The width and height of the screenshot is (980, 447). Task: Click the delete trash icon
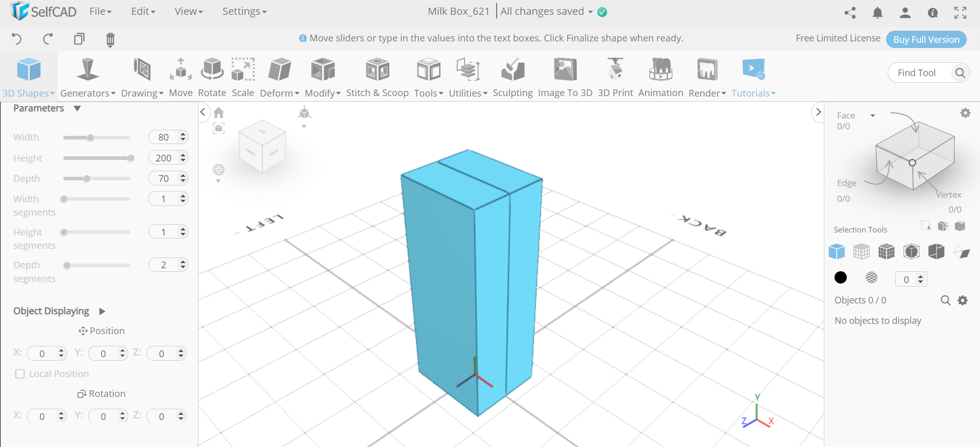110,39
